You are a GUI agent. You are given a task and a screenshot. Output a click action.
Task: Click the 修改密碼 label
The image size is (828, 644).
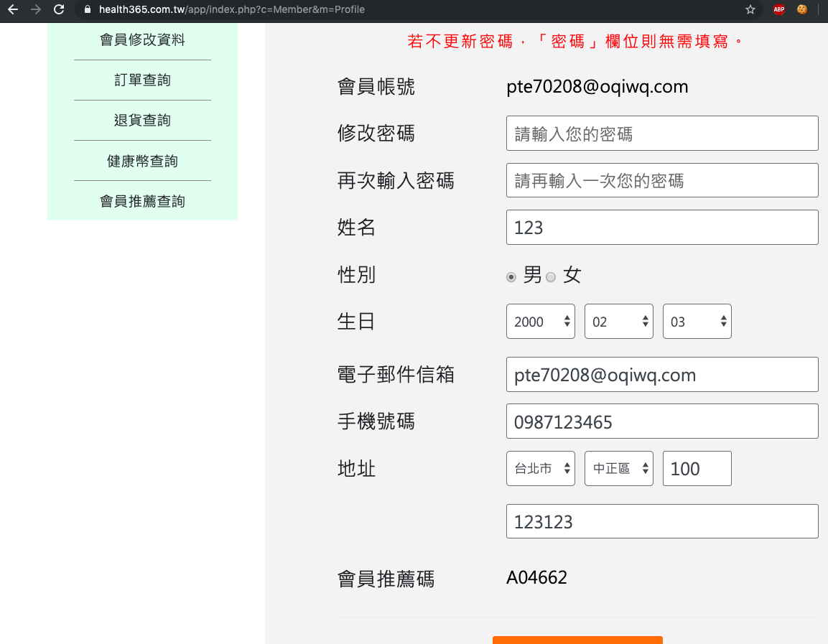376,133
